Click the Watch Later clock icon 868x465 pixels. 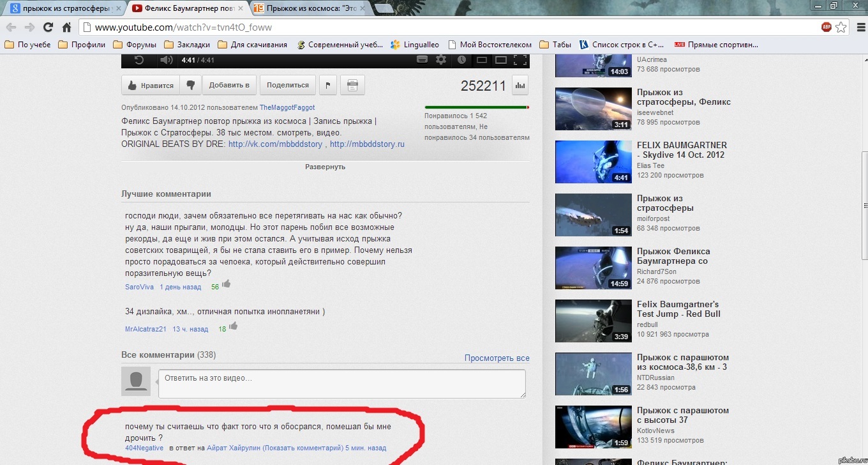pos(462,60)
